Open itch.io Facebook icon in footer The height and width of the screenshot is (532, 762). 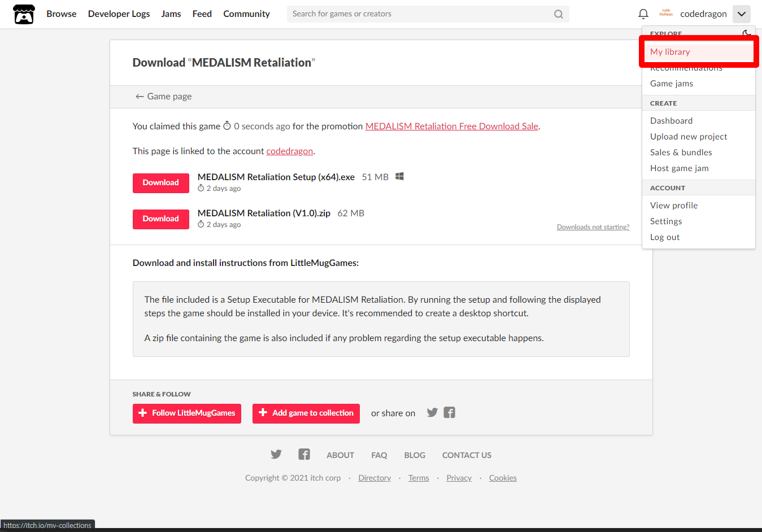coord(304,454)
